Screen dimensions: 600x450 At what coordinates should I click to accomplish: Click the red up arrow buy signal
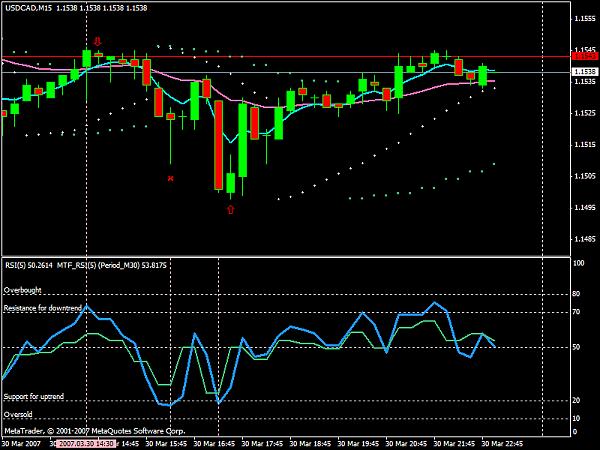(x=230, y=209)
